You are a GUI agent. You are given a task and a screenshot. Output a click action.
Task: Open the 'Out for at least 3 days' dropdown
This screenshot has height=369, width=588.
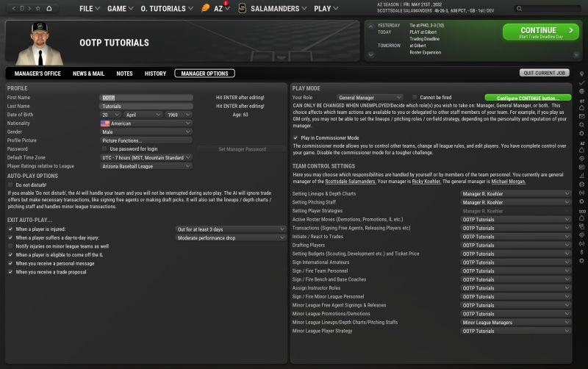(x=231, y=229)
